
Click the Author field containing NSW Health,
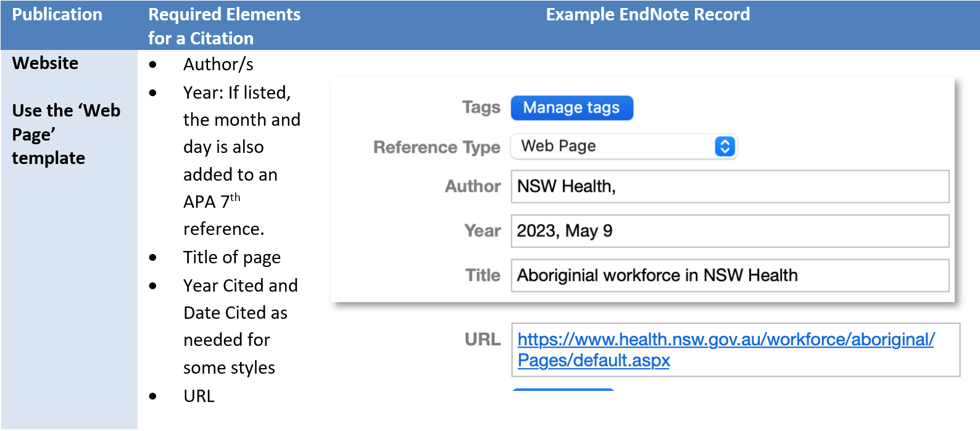(729, 186)
